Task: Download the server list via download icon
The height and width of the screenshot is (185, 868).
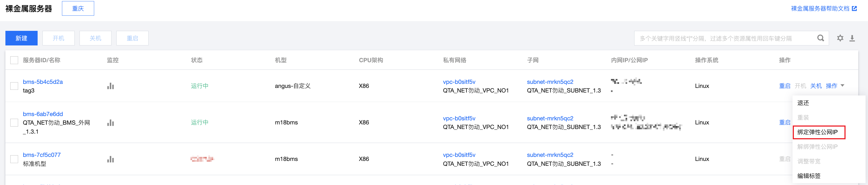Action: [852, 38]
